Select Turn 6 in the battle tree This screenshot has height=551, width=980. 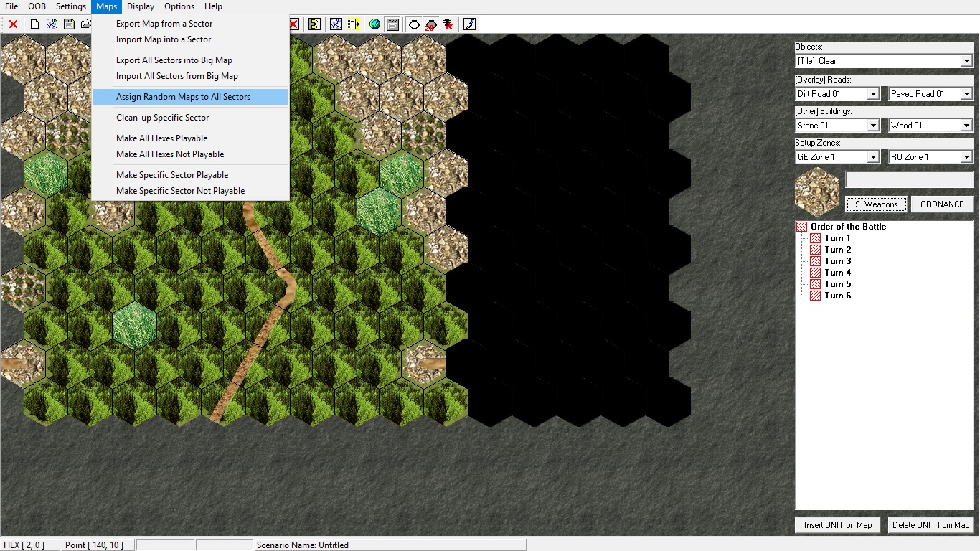tap(837, 296)
